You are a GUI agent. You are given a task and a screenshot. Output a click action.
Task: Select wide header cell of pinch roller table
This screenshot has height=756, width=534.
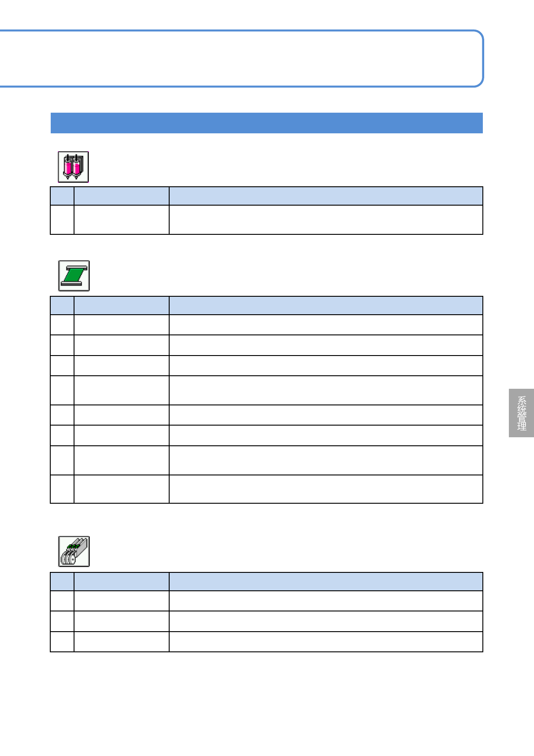click(x=326, y=581)
